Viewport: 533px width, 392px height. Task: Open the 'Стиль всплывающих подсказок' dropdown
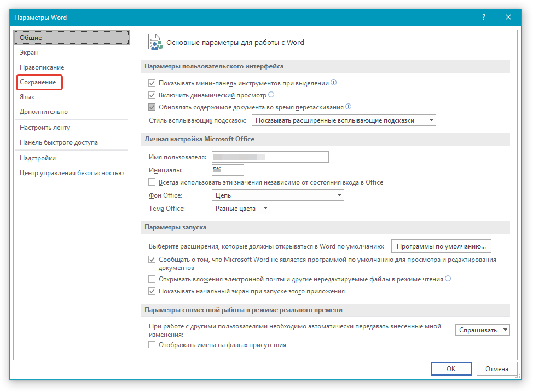point(344,120)
